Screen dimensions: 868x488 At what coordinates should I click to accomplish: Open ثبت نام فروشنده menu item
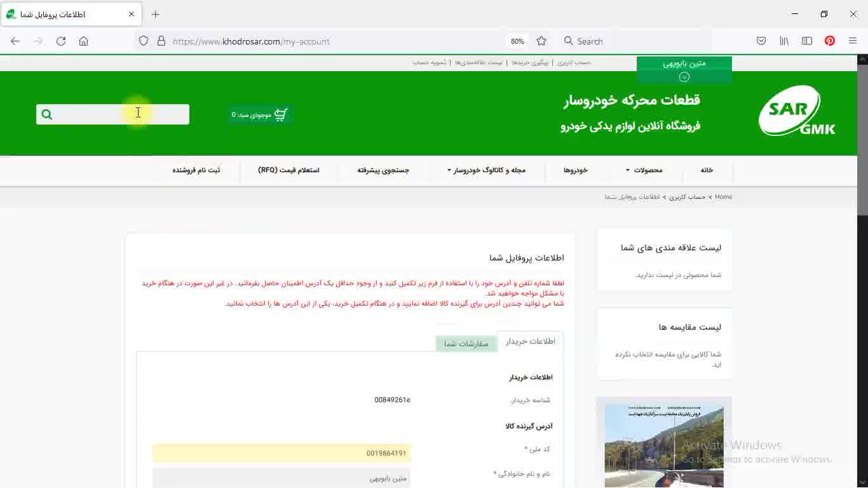[196, 170]
